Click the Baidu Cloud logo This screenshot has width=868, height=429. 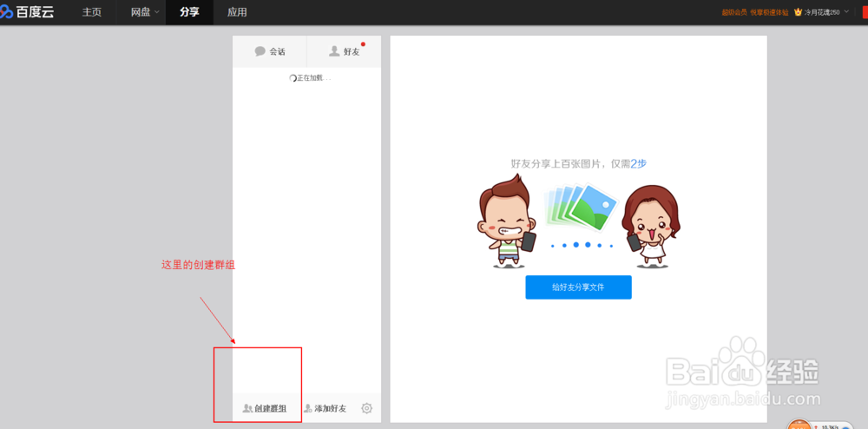[27, 11]
